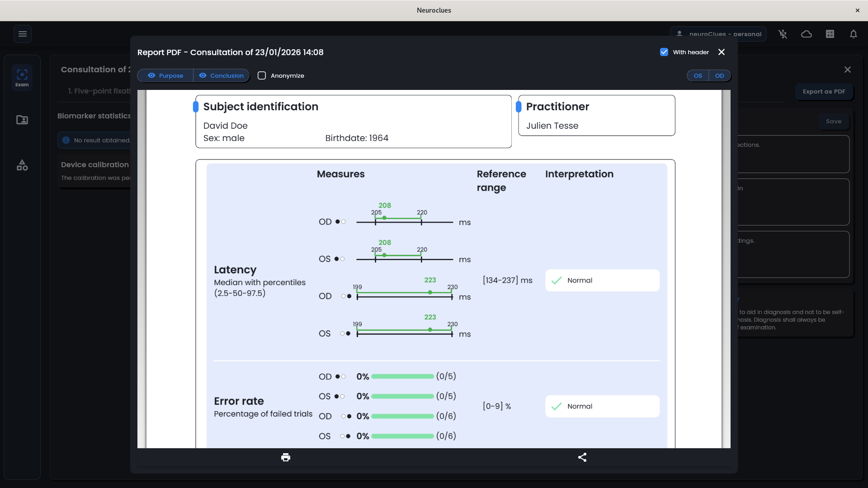
Task: Click the Birthdate: 1964 text
Action: click(x=357, y=138)
